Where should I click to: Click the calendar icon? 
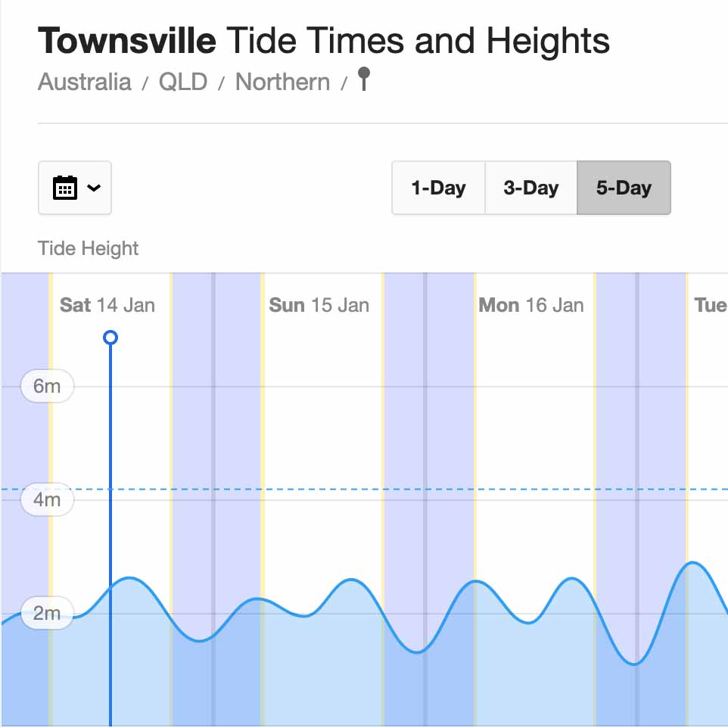click(x=65, y=188)
